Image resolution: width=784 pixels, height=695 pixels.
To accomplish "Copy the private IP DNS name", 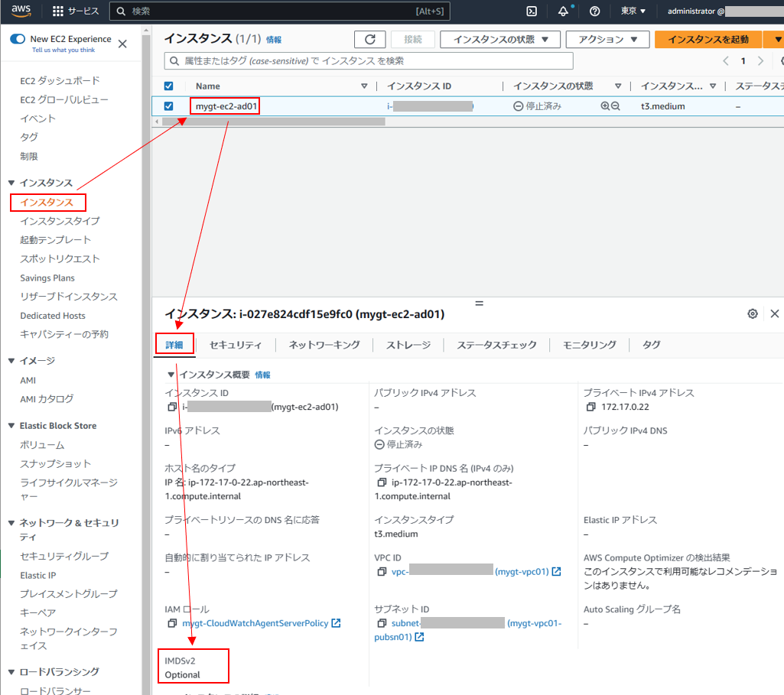I will coord(382,482).
